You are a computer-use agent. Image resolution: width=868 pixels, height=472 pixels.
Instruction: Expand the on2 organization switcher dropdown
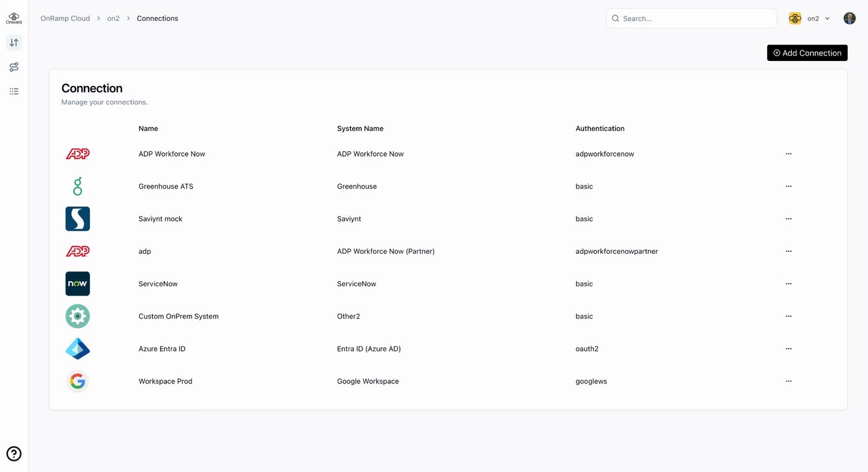[x=810, y=18]
